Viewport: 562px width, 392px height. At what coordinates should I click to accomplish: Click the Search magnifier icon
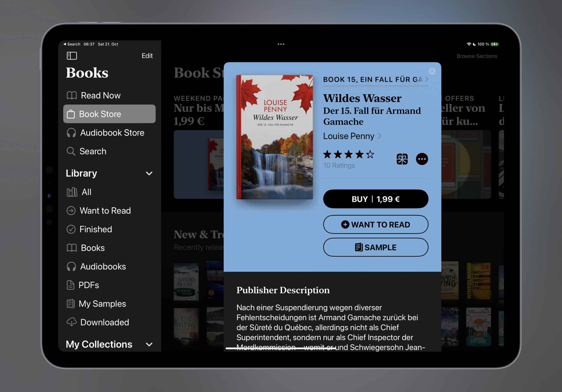[x=71, y=151]
